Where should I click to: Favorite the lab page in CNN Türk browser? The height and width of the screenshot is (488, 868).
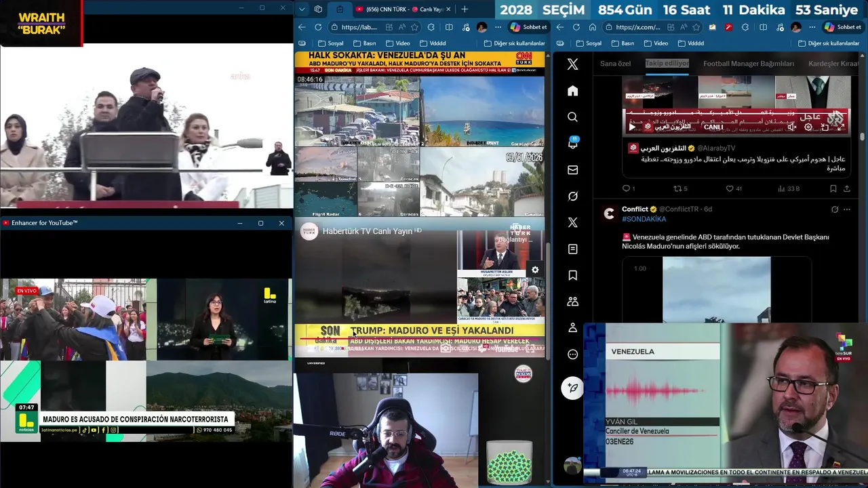(x=414, y=27)
